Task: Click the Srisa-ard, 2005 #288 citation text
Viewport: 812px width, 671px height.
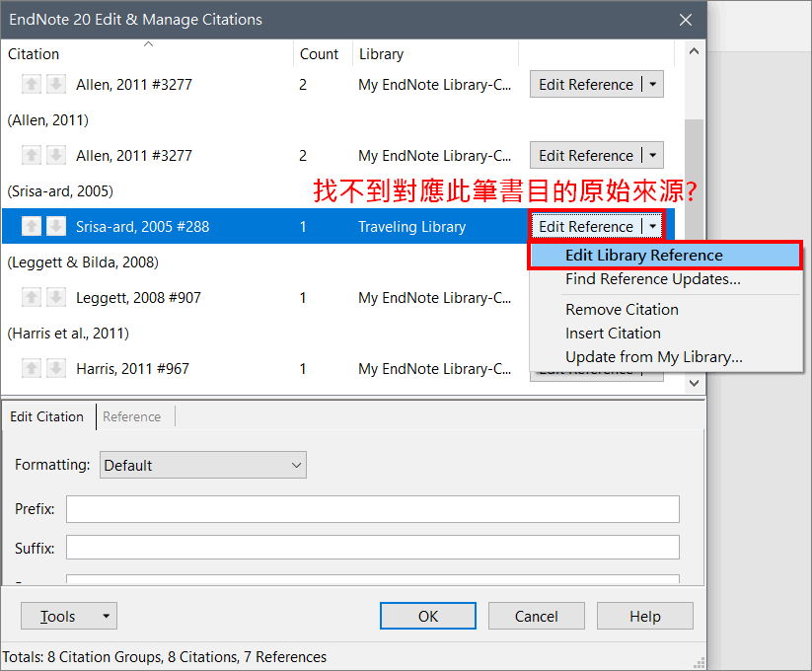Action: (x=142, y=227)
